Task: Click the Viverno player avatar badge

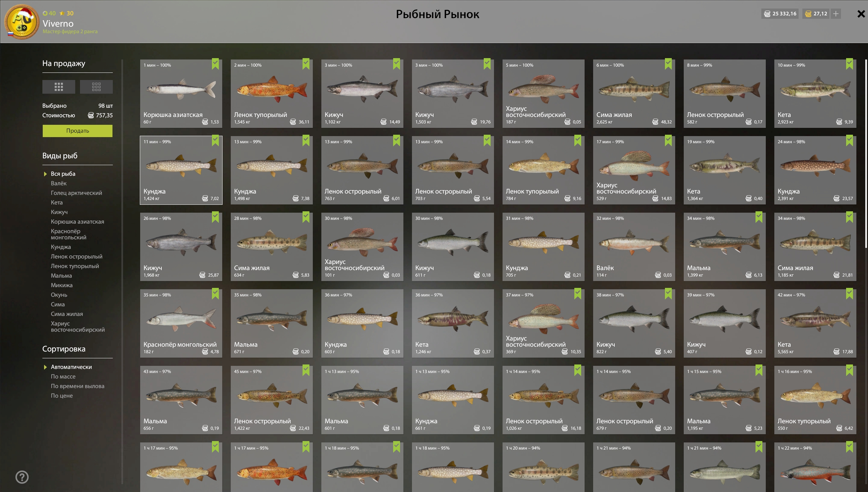Action: (21, 22)
